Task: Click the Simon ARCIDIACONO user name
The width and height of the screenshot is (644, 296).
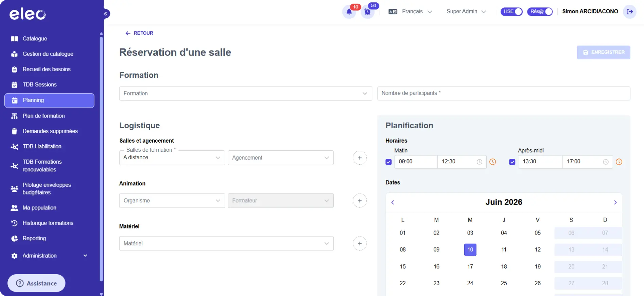Action: coord(590,12)
